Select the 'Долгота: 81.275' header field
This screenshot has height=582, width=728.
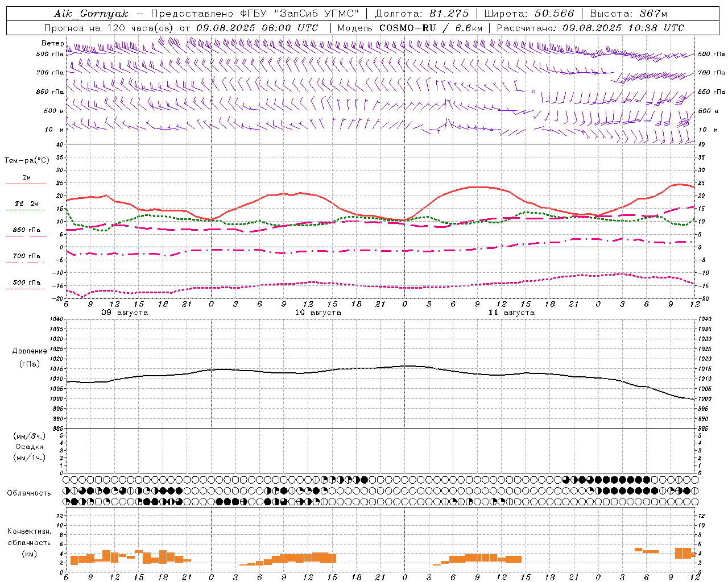coord(422,14)
